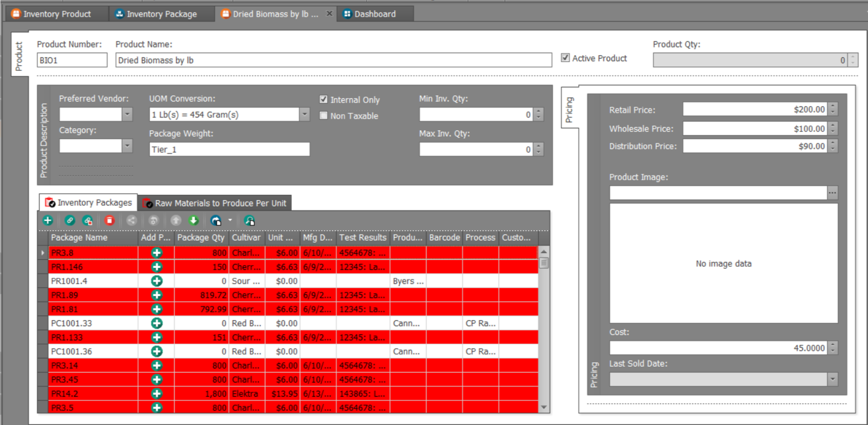Enable the Non Taxable checkbox
This screenshot has width=868, height=425.
pyautogui.click(x=324, y=116)
